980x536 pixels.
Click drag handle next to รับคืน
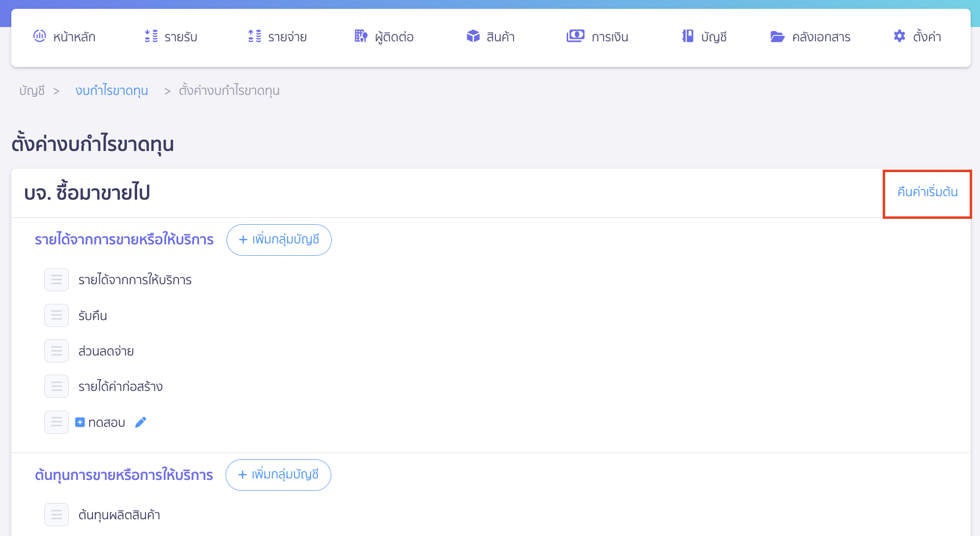click(57, 315)
